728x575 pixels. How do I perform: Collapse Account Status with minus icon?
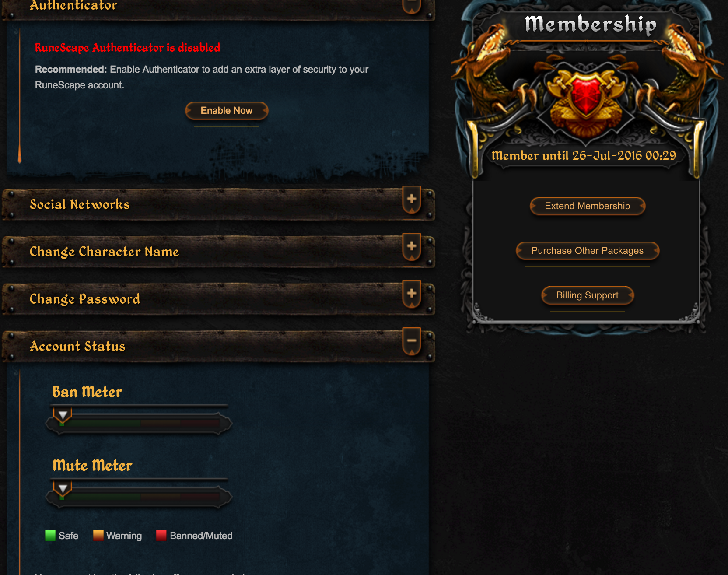411,341
